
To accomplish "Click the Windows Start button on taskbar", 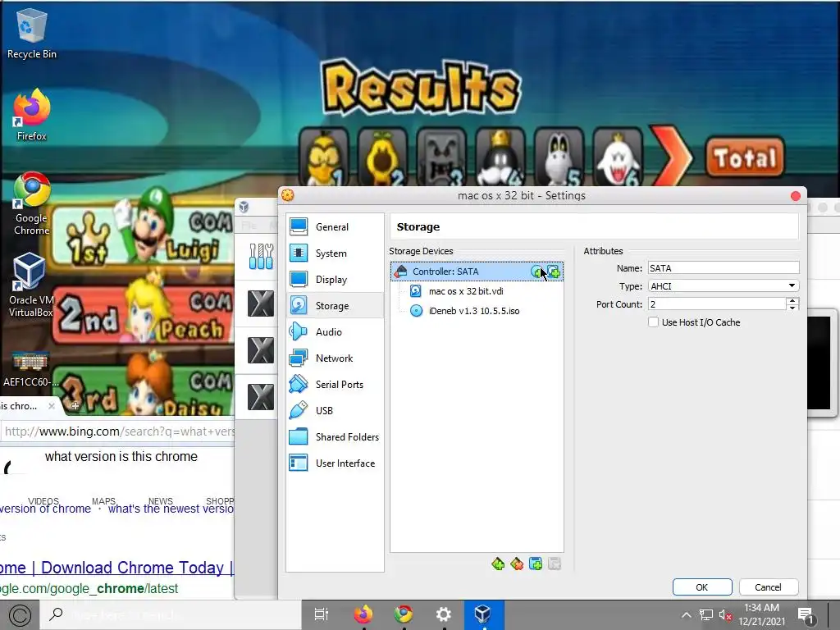I will [x=20, y=615].
